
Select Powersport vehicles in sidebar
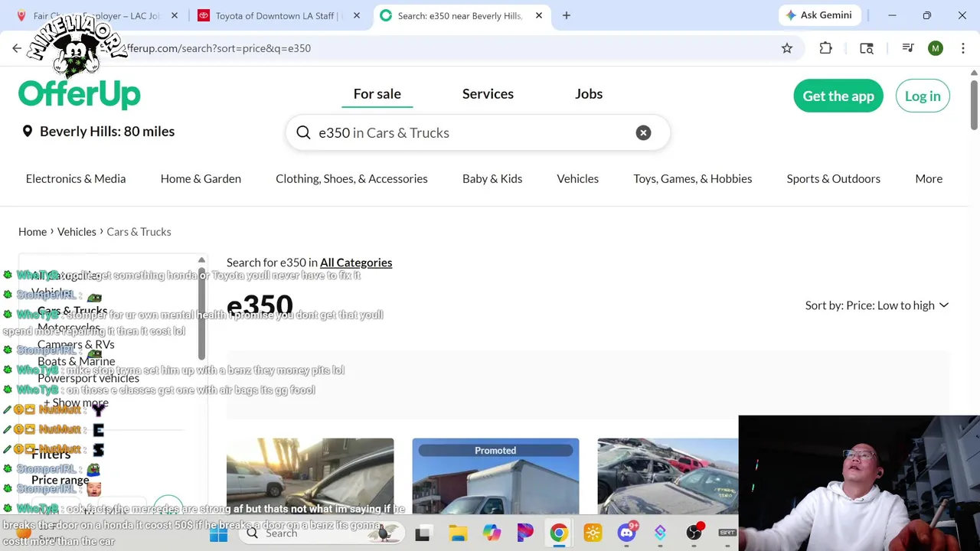pos(88,378)
